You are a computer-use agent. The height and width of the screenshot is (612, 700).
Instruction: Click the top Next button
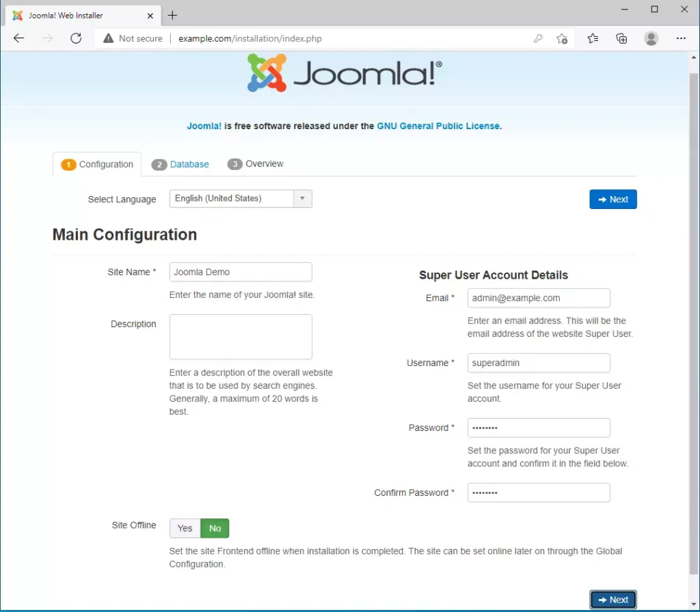(613, 199)
